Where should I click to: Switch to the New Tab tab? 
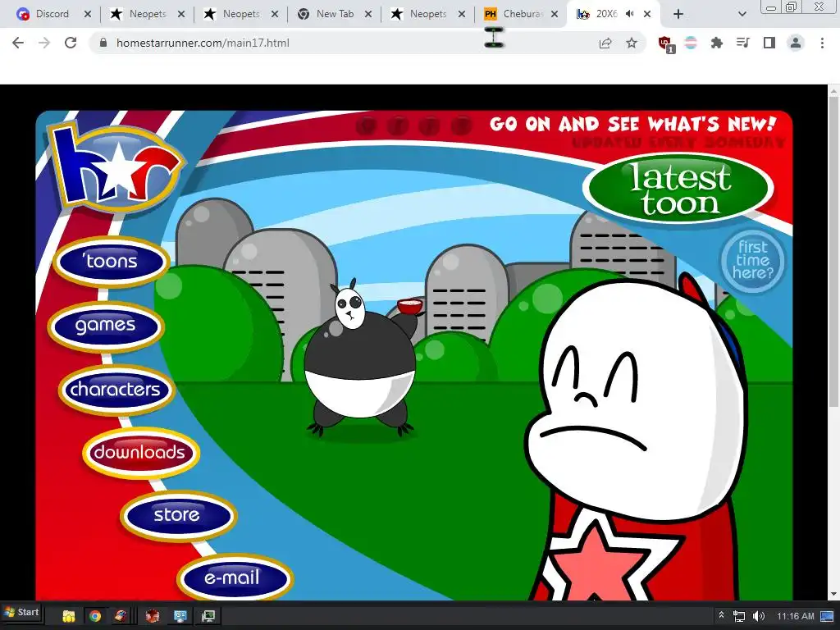[335, 14]
